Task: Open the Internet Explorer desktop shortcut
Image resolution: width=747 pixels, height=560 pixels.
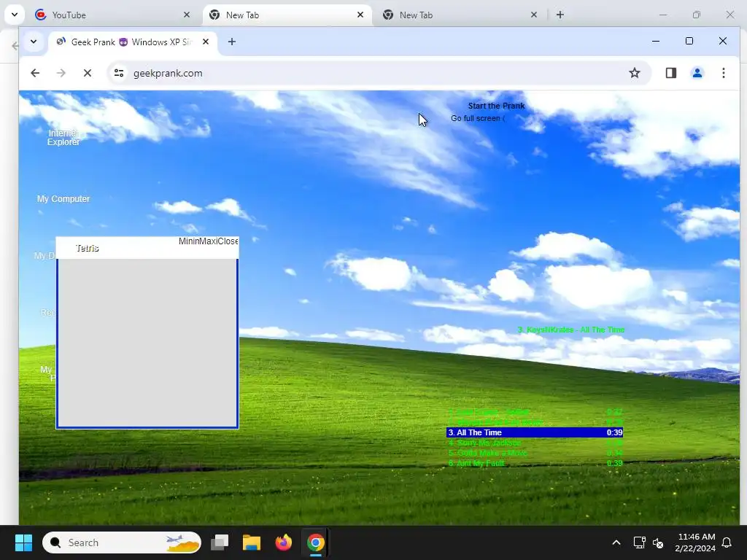Action: (63, 137)
